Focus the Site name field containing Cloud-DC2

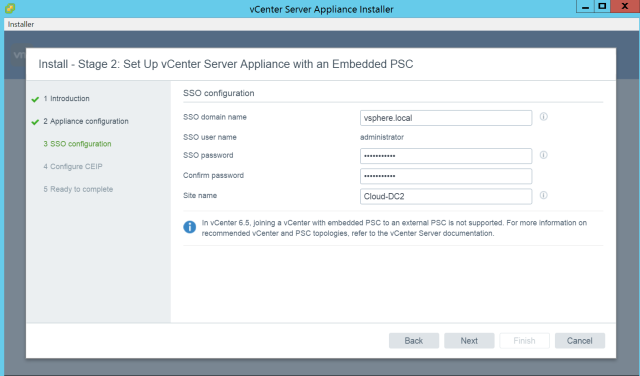pyautogui.click(x=446, y=196)
